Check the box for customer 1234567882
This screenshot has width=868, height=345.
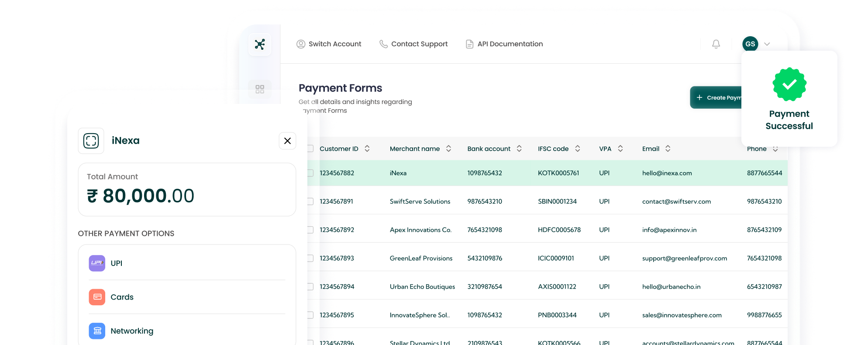pyautogui.click(x=310, y=173)
